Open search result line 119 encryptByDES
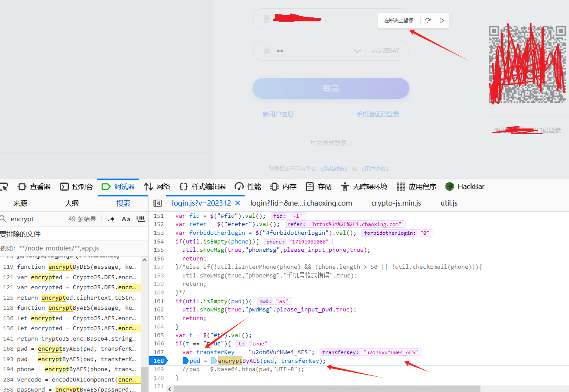This screenshot has width=569, height=392. click(x=71, y=267)
